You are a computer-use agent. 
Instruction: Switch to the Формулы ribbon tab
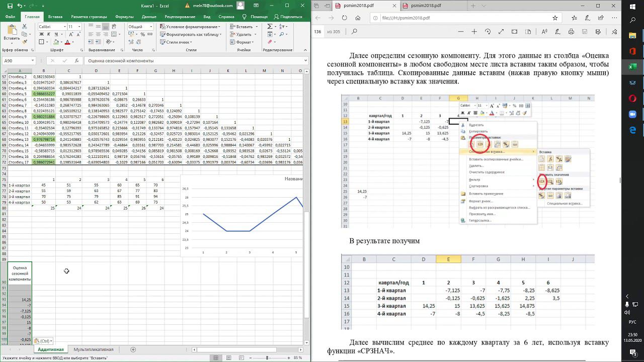click(x=124, y=17)
